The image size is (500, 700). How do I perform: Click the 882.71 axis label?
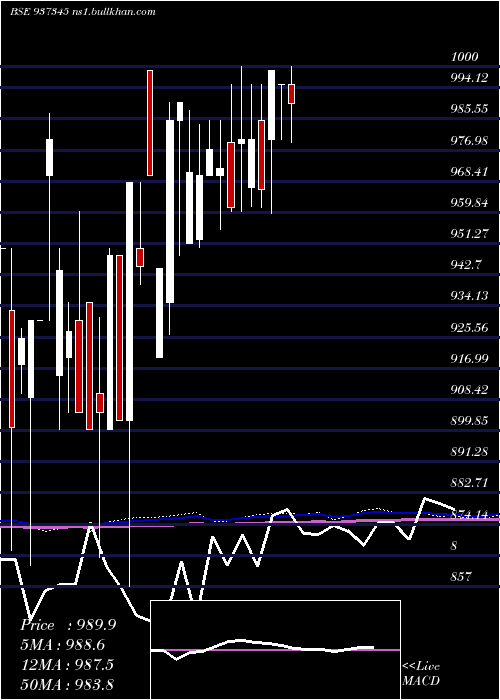coord(469,483)
